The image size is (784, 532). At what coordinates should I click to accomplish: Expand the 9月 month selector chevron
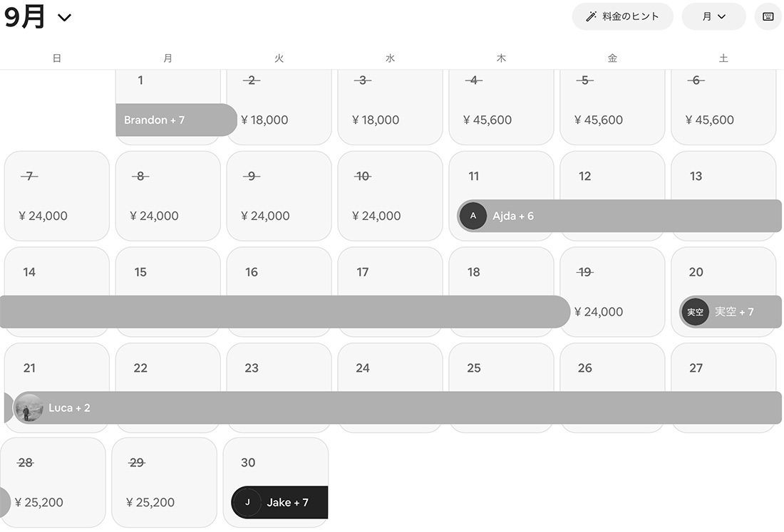[65, 18]
